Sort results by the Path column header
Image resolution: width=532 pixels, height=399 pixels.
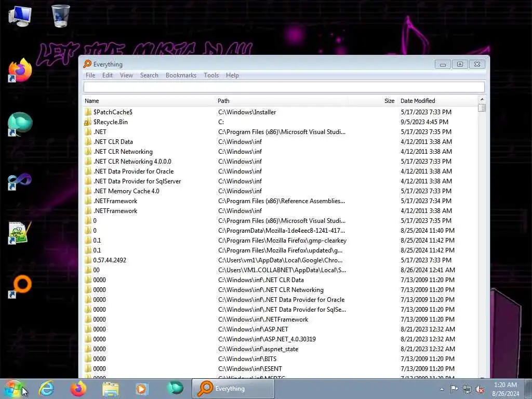[282, 101]
